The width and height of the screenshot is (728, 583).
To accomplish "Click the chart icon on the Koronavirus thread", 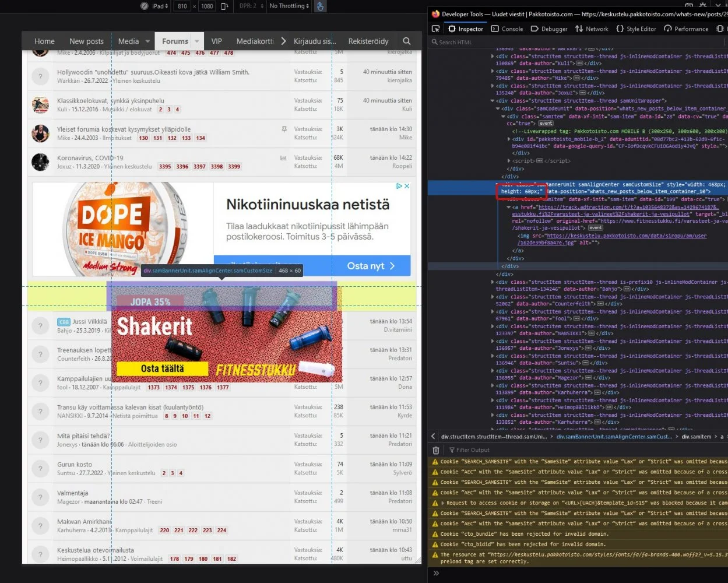I will pos(283,157).
